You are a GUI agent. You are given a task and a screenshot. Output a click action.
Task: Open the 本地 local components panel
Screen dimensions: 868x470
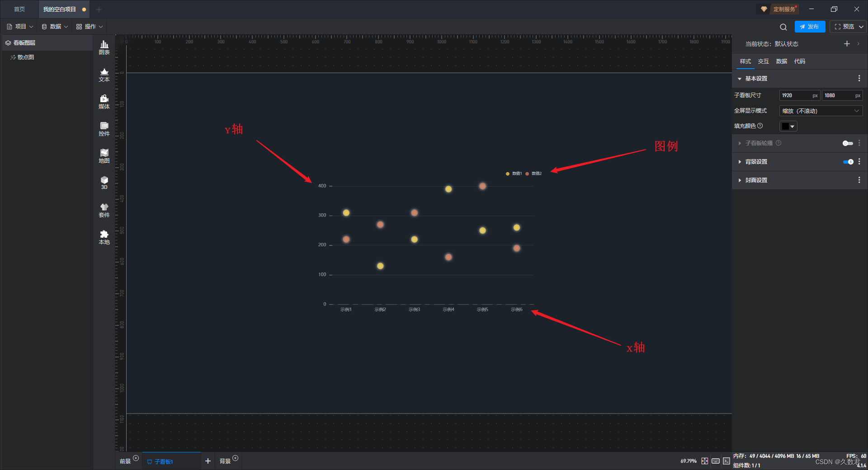104,237
